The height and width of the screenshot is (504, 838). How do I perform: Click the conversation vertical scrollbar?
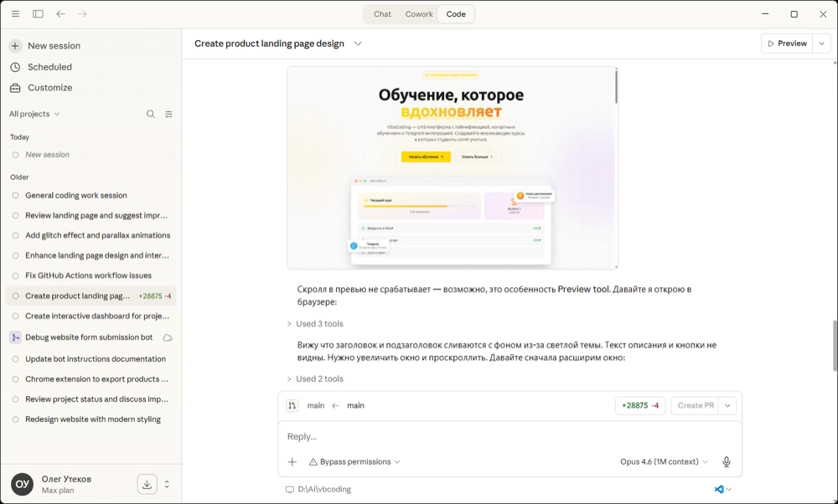(x=835, y=346)
